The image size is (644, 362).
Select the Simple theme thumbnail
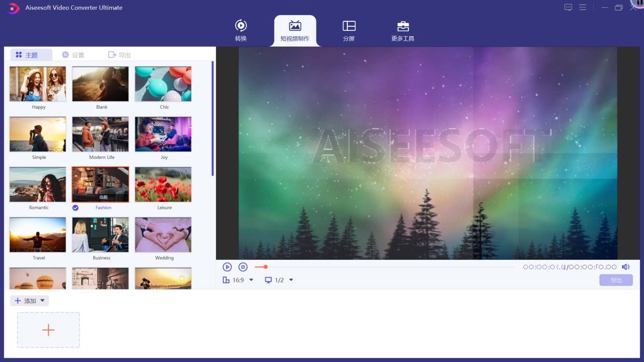pos(38,134)
